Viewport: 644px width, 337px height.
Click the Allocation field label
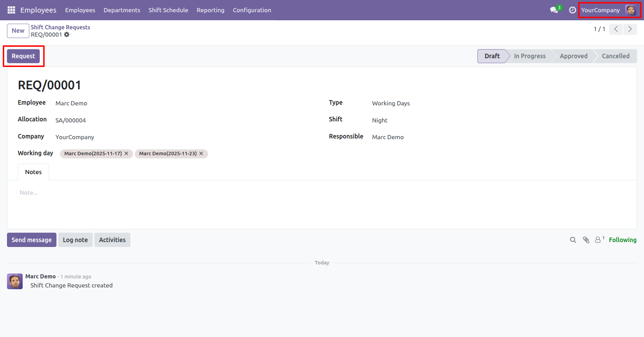32,119
